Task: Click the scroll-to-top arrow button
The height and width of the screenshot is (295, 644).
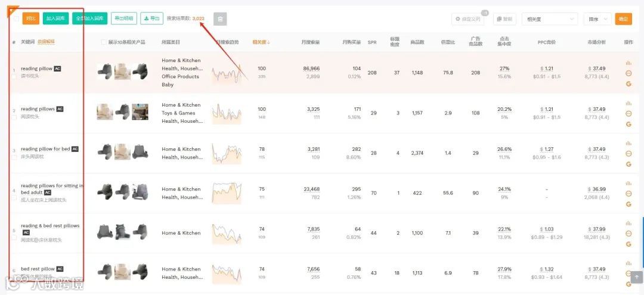Action: coord(637,277)
